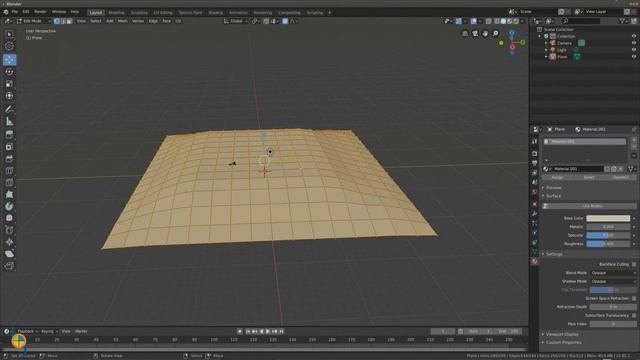The height and width of the screenshot is (360, 640).
Task: Select the Select Box tool
Action: click(9, 35)
